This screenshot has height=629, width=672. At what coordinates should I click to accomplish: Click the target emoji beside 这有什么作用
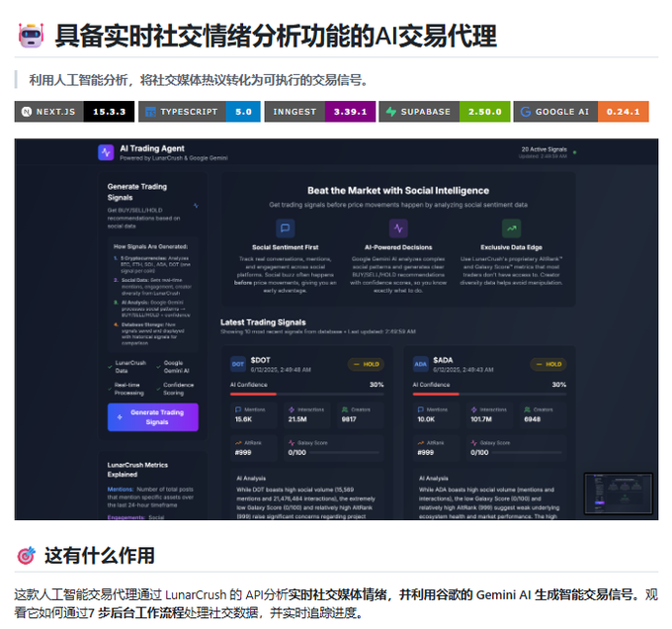(x=27, y=556)
